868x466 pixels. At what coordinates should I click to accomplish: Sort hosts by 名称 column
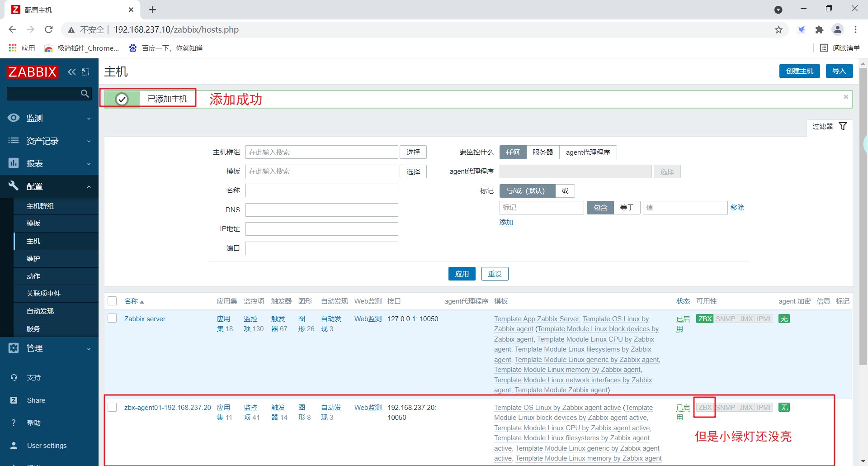coord(134,301)
